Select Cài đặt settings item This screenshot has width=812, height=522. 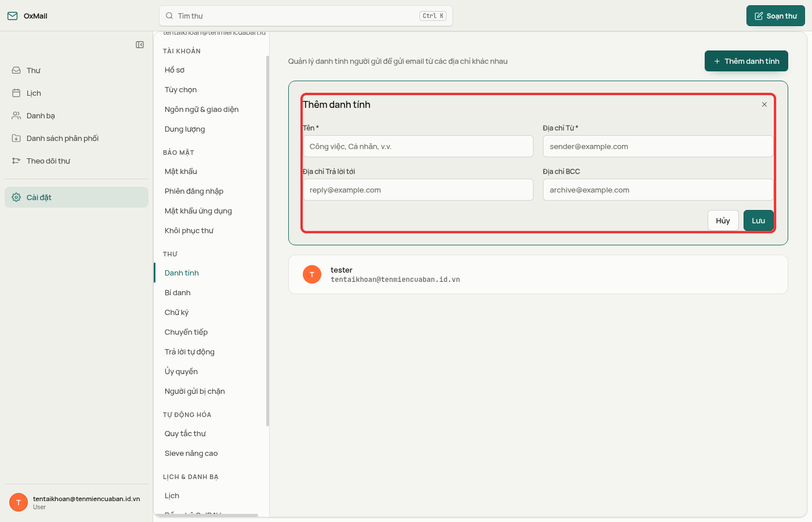pos(77,197)
